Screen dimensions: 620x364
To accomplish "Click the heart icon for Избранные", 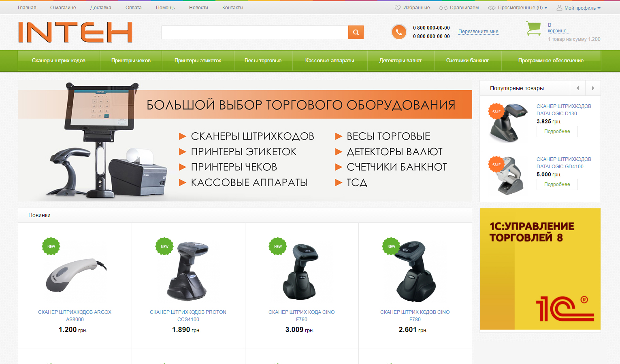I will pyautogui.click(x=398, y=8).
